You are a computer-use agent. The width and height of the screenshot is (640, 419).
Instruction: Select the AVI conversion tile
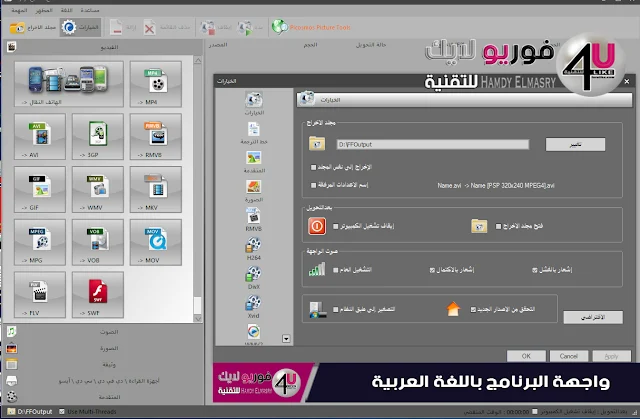(x=40, y=136)
